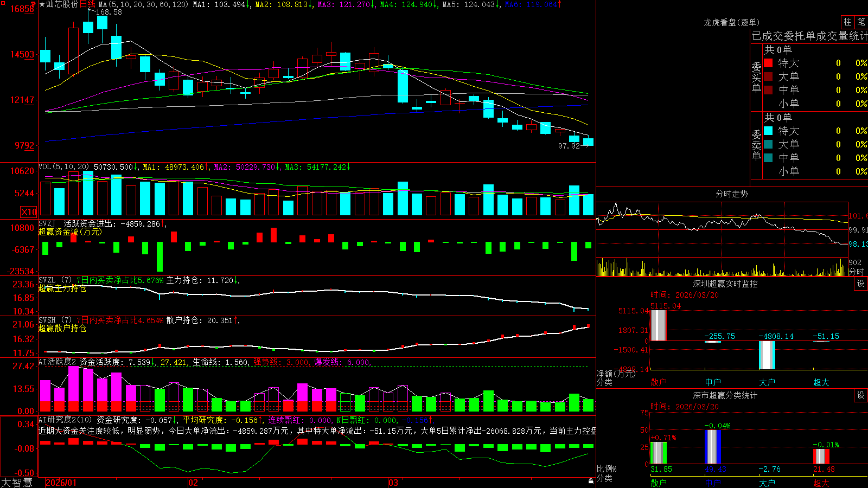
Task: Click the 委卖单 section label
Action: pyautogui.click(x=756, y=145)
